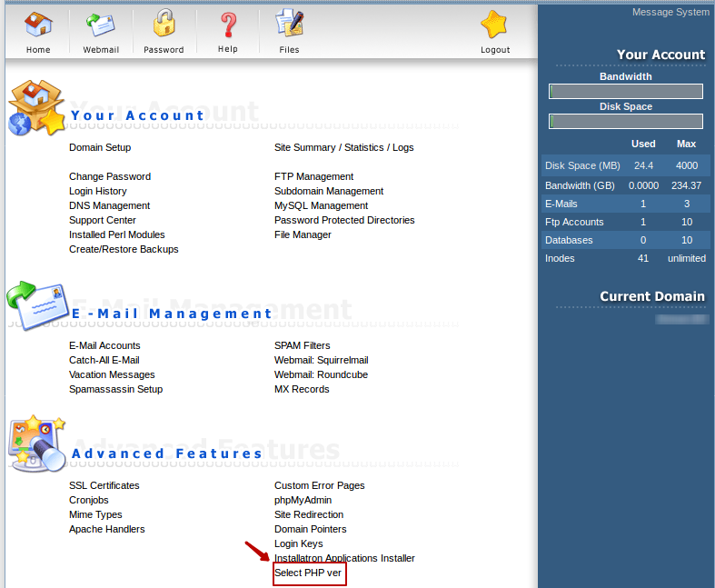Viewport: 715px width, 588px height.
Task: Open the Files icon in toolbar
Action: pos(289,25)
